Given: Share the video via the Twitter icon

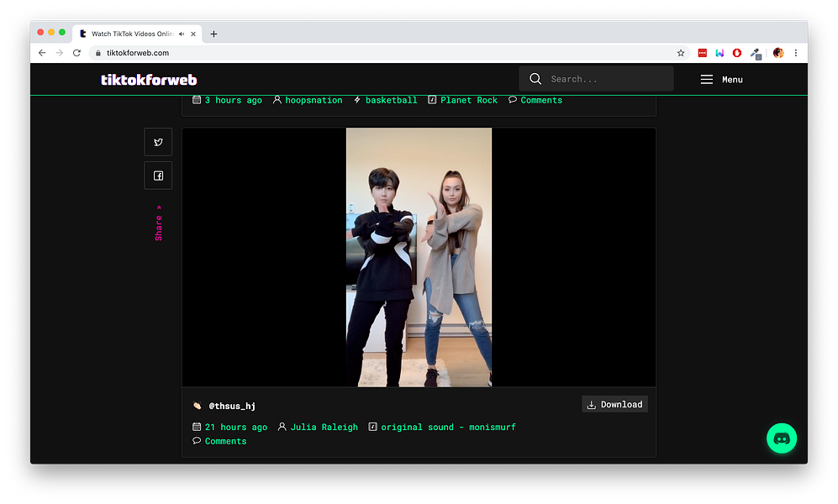Looking at the screenshot, I should pos(158,141).
